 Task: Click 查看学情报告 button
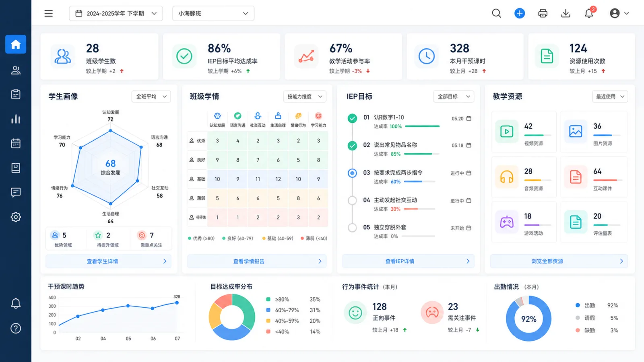(257, 261)
